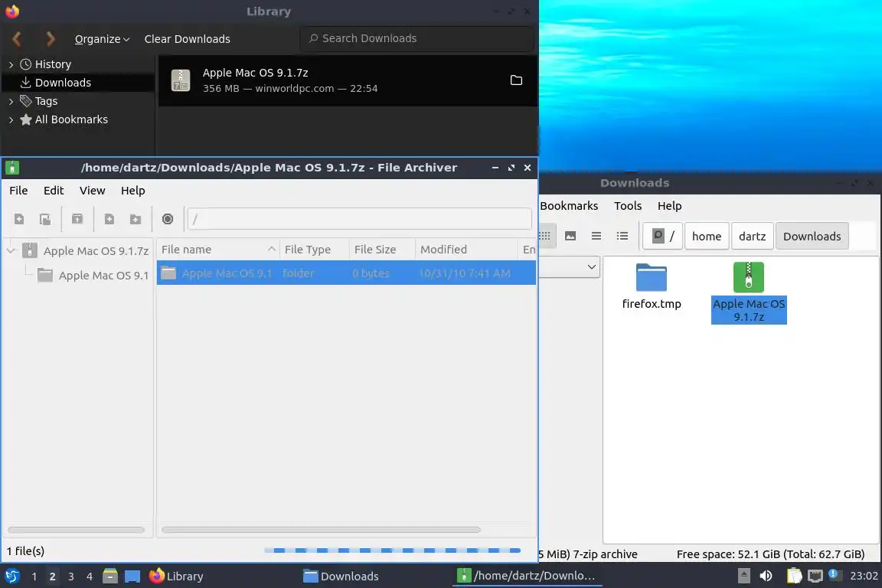Switch to workspace 4 in pager

coord(90,577)
